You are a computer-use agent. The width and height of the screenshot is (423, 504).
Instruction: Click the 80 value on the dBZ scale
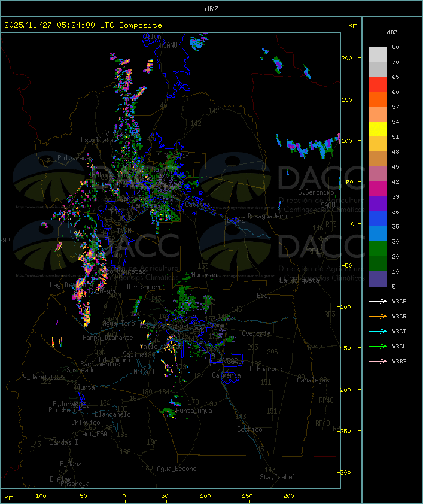[x=395, y=47]
